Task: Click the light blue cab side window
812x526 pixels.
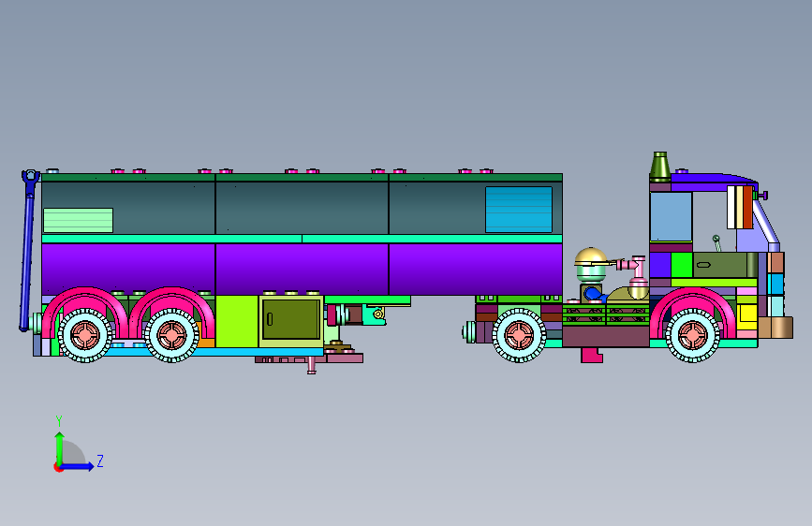Action: pos(671,216)
